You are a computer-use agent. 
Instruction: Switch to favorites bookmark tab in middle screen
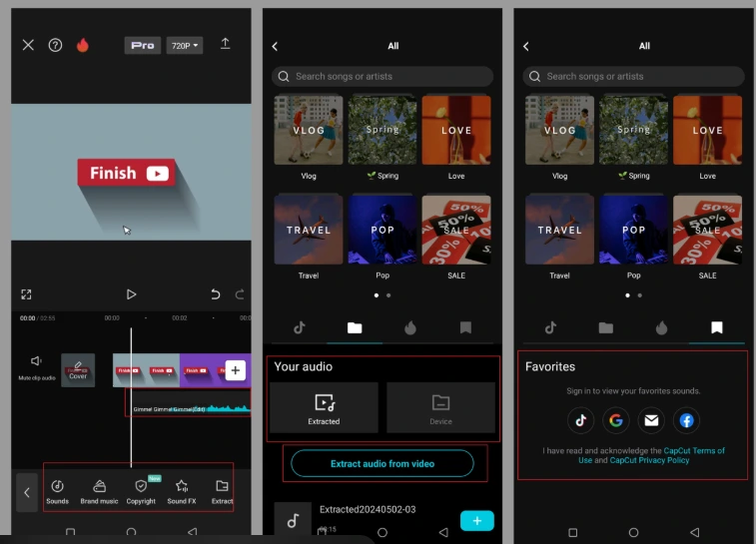465,328
